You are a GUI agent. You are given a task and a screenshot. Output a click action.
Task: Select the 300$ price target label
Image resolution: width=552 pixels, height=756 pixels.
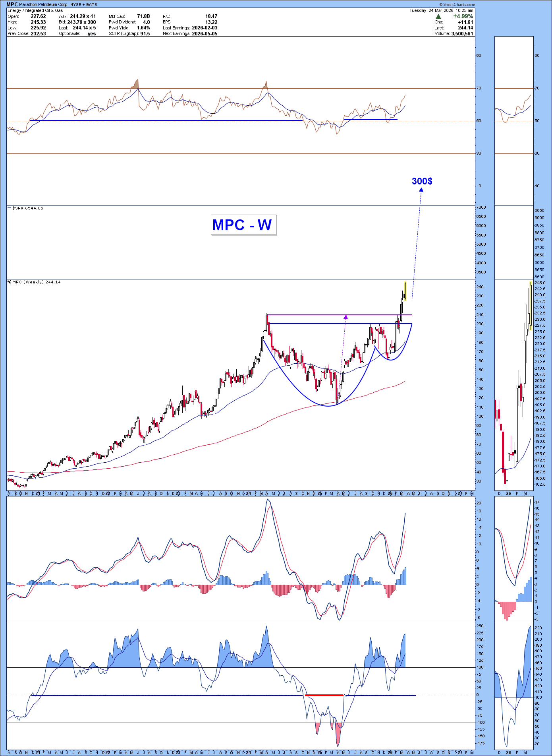[422, 181]
